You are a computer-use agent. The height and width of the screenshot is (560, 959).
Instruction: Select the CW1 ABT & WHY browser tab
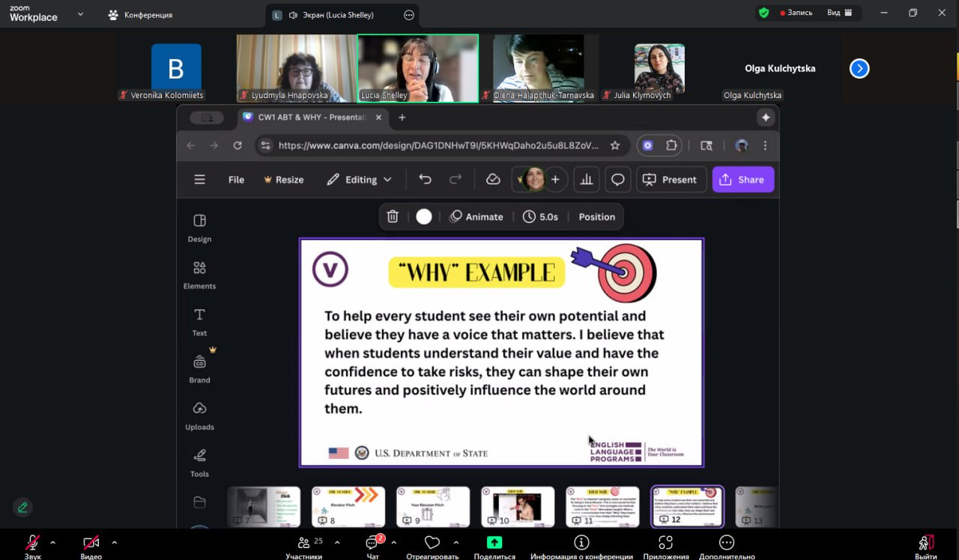tap(311, 118)
